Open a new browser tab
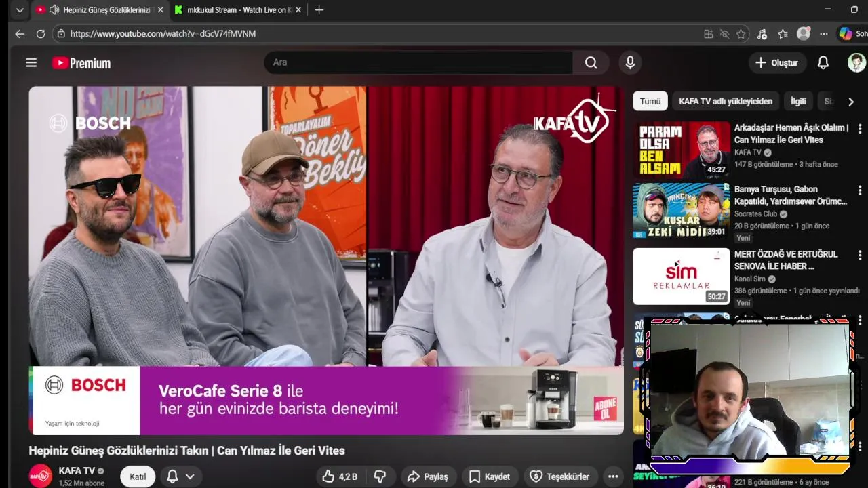 (319, 10)
